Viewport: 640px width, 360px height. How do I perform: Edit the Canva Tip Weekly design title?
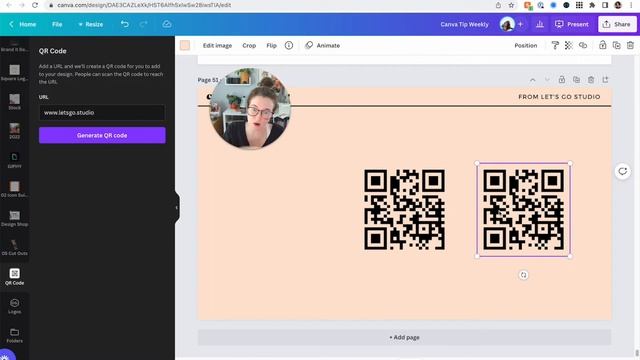pos(464,24)
